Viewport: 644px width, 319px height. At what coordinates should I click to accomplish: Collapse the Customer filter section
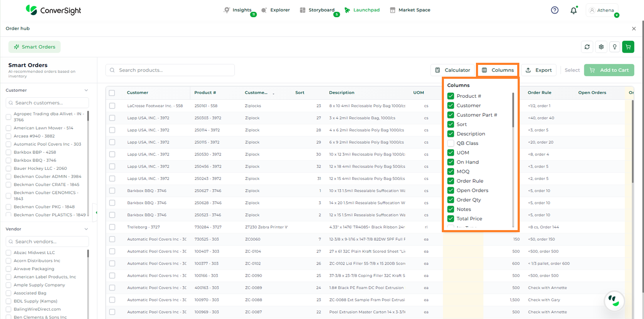tap(86, 90)
